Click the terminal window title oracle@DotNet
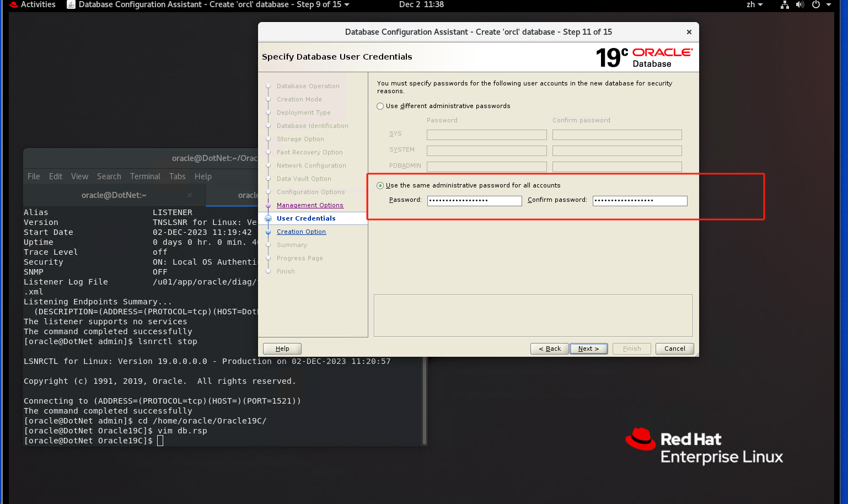This screenshot has height=504, width=848. click(x=214, y=158)
